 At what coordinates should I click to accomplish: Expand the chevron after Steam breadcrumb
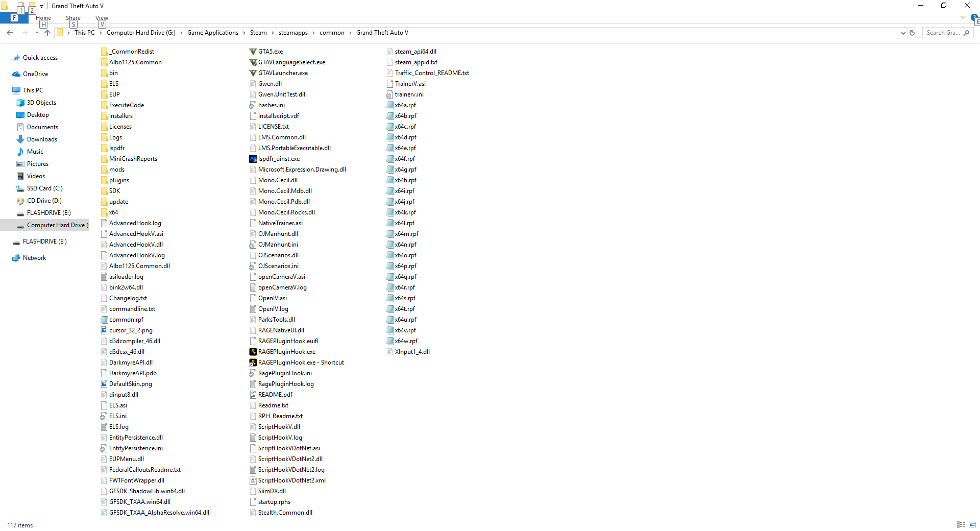pos(273,33)
